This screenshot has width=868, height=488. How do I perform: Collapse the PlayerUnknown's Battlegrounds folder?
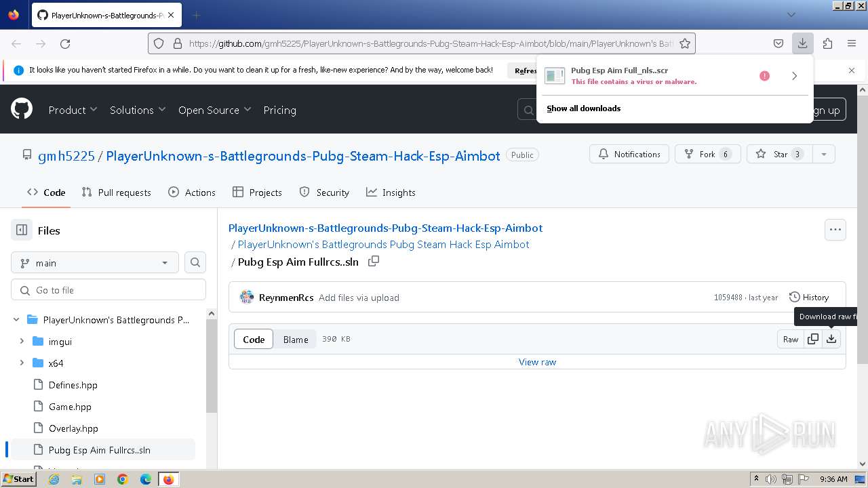(x=16, y=320)
